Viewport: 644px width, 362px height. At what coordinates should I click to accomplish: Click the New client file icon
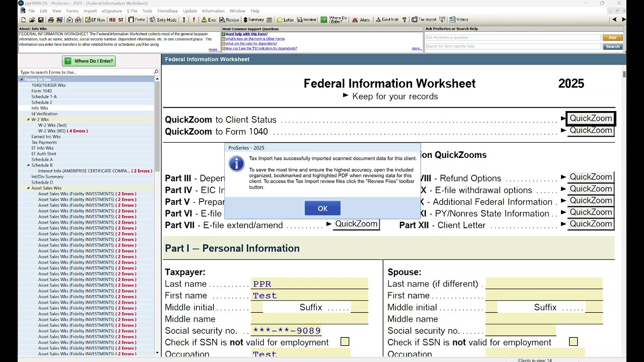point(23,20)
